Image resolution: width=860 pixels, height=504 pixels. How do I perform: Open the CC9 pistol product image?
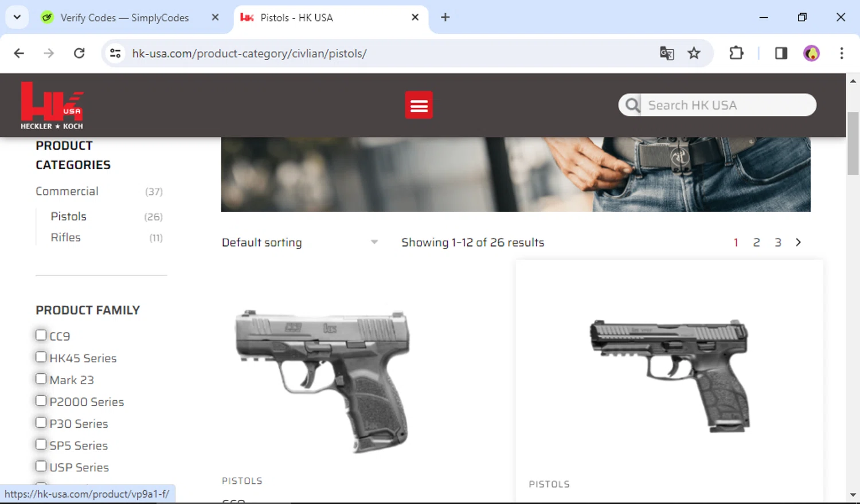pos(323,381)
